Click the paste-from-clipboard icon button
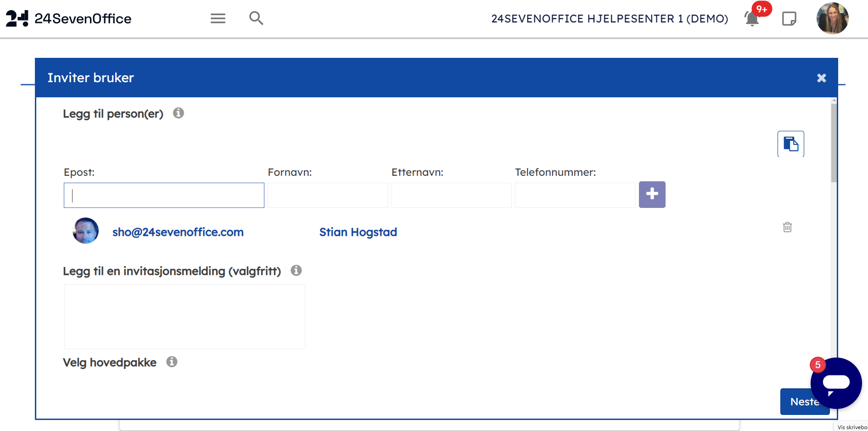The image size is (868, 431). tap(790, 144)
